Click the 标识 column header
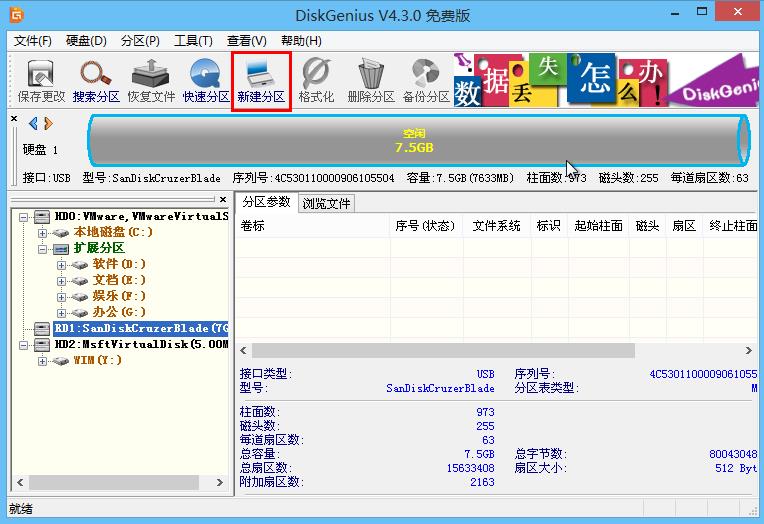The height and width of the screenshot is (524, 764). 549,226
